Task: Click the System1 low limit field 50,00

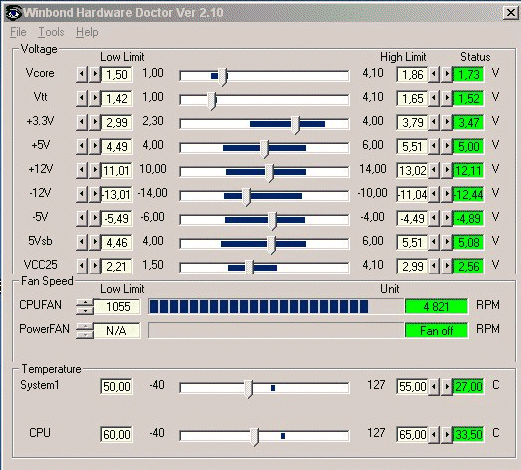Action: click(x=116, y=386)
